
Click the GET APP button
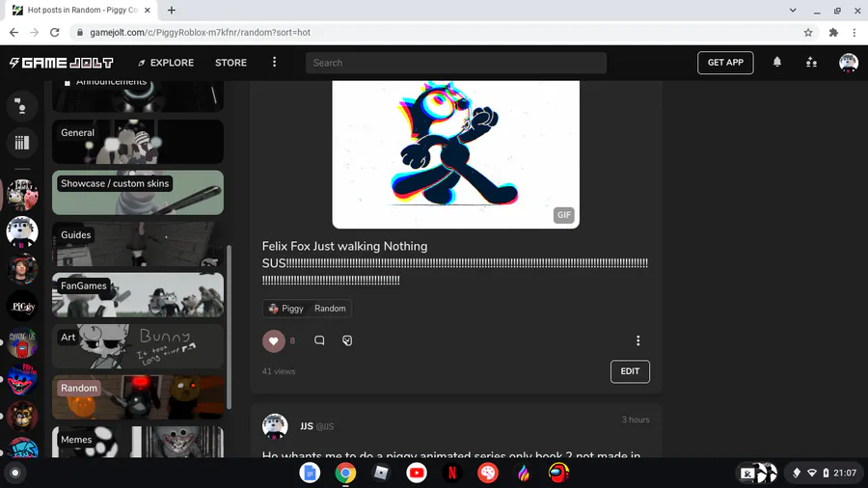725,63
